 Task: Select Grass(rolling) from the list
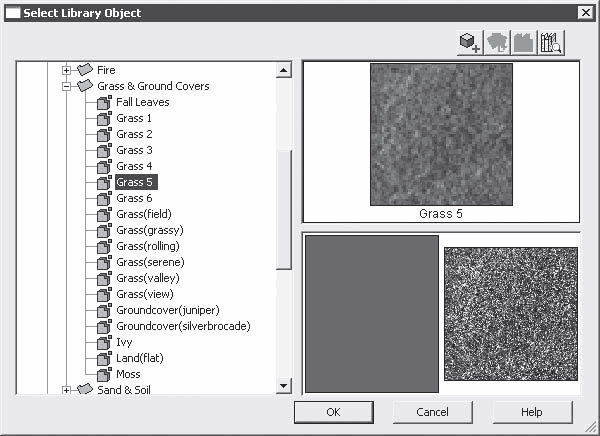[x=148, y=246]
